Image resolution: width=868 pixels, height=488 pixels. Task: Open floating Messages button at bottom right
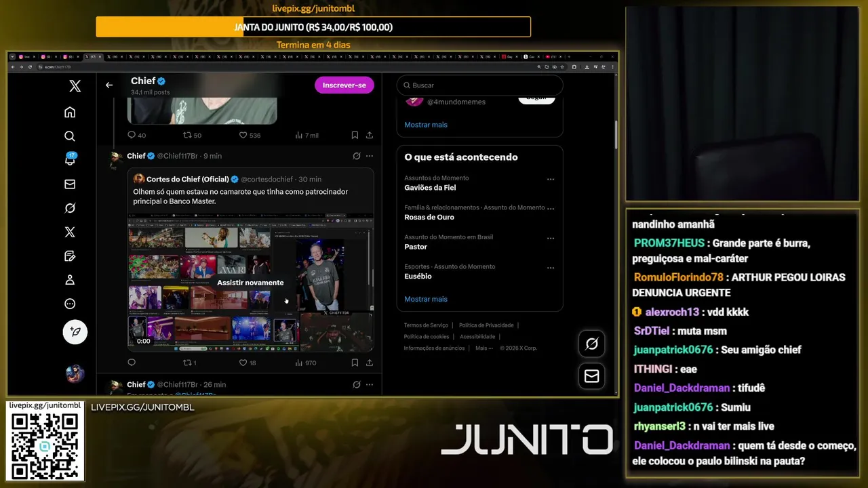point(591,375)
